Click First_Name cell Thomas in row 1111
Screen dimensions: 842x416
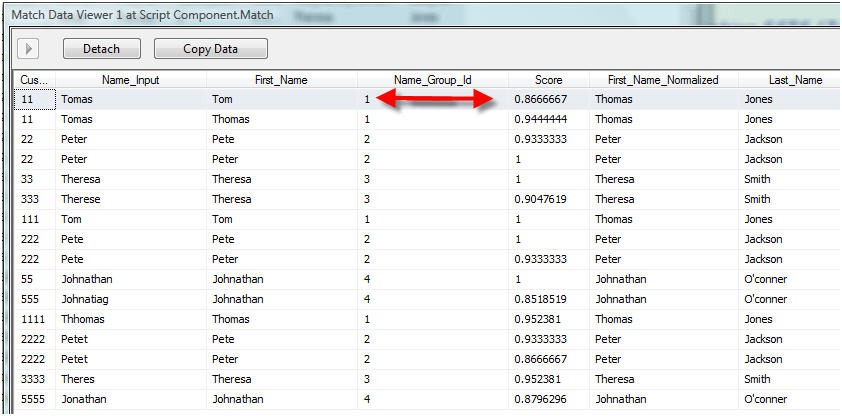click(282, 319)
